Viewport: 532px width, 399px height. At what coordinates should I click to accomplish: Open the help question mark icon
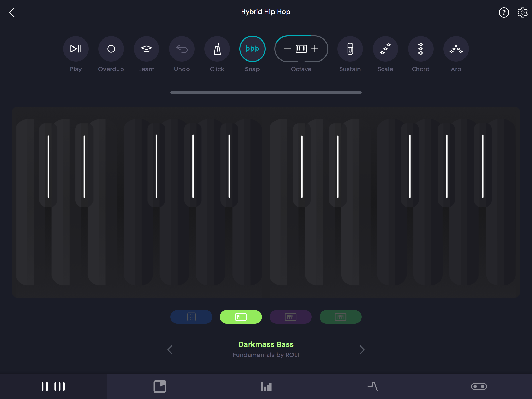[504, 12]
